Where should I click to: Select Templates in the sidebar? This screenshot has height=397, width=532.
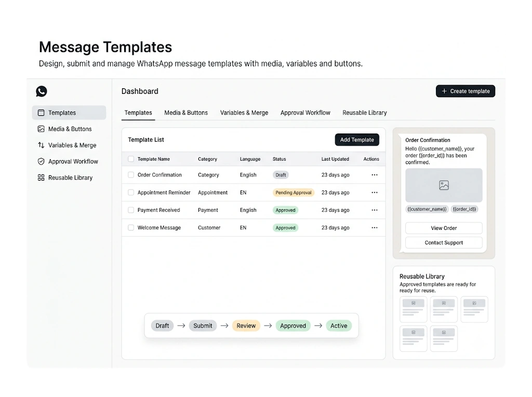point(69,113)
